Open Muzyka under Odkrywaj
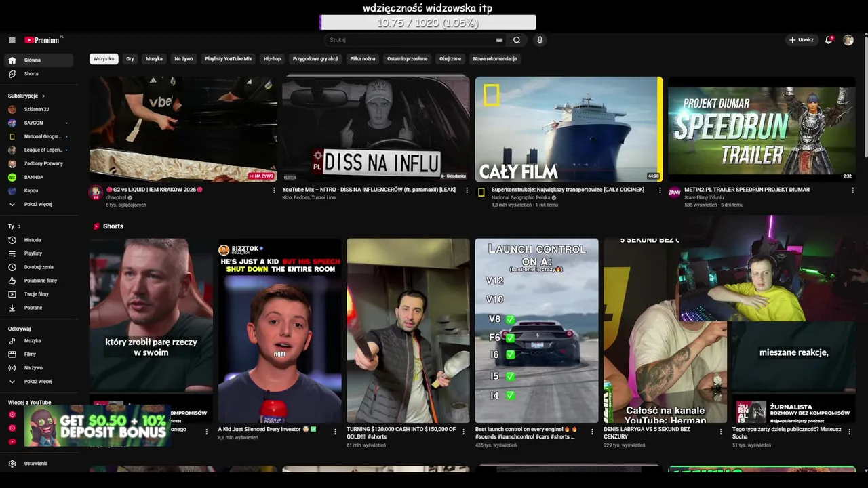Viewport: 868px width, 488px height. 39,341
